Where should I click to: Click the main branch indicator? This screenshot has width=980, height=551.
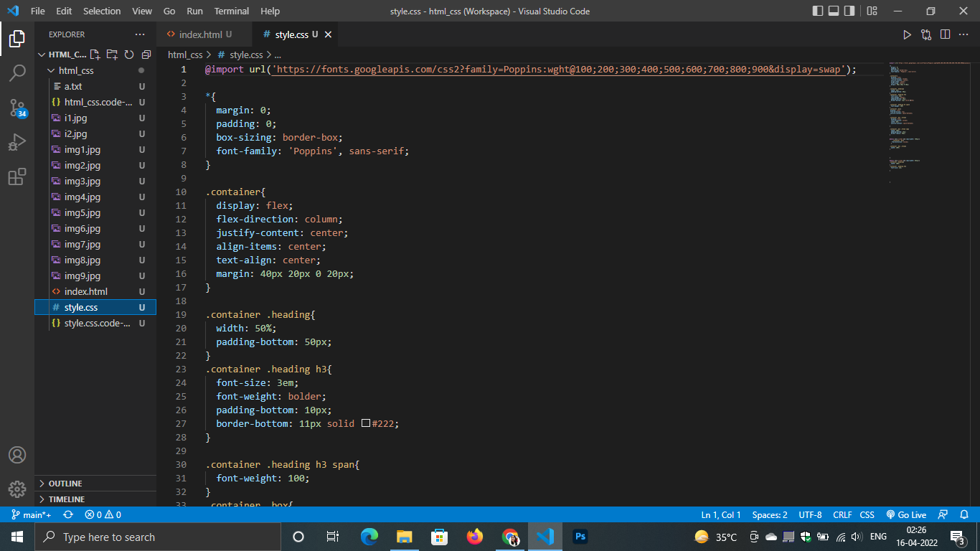tap(32, 515)
